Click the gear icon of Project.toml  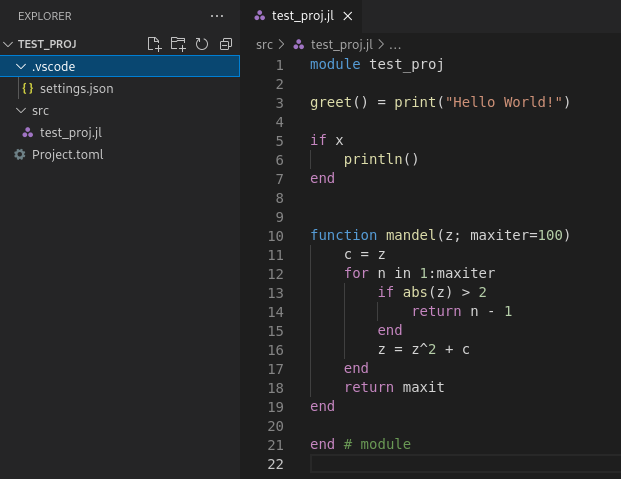[20, 155]
